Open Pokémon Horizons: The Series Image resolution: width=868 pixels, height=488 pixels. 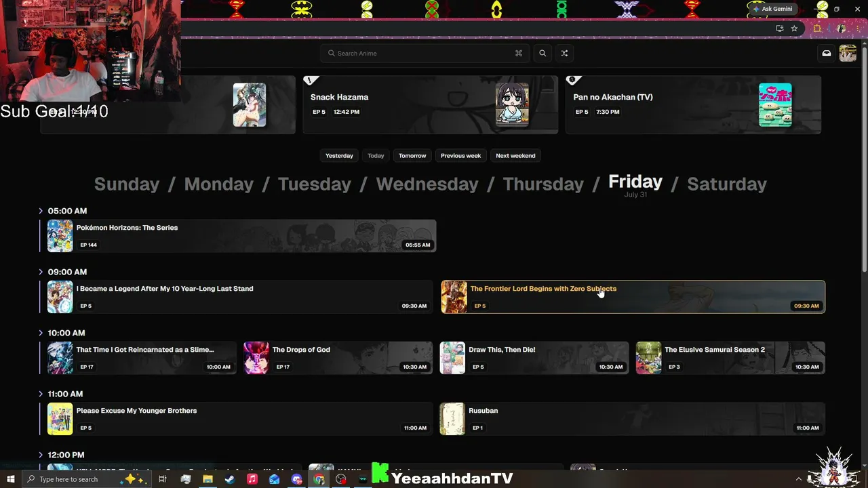[238, 236]
